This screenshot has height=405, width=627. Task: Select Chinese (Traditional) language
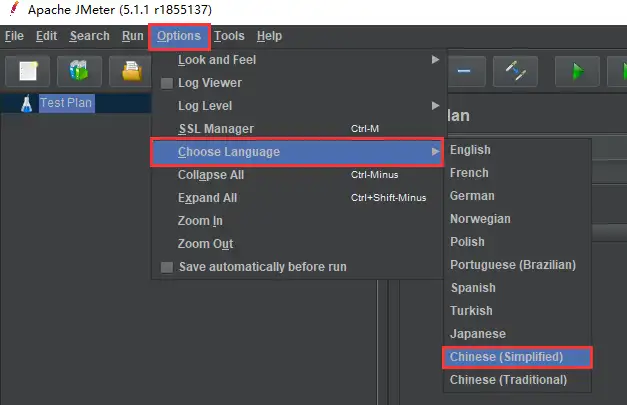(x=517, y=380)
